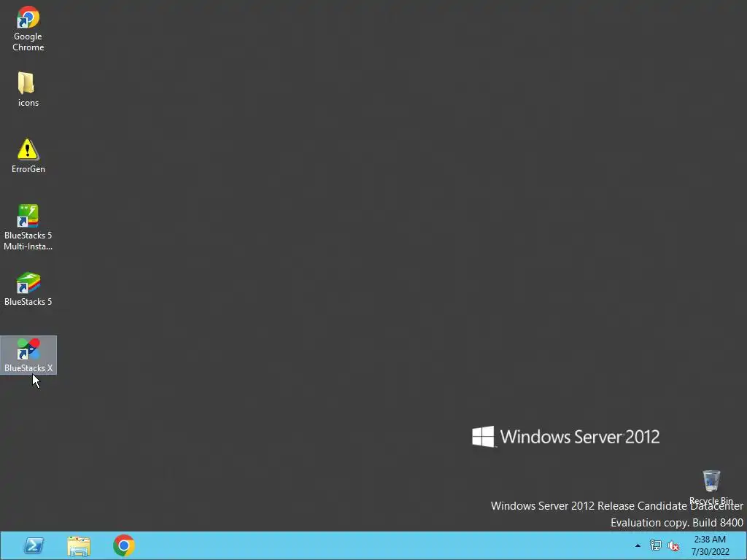Open File Explorer from the taskbar

point(79,546)
